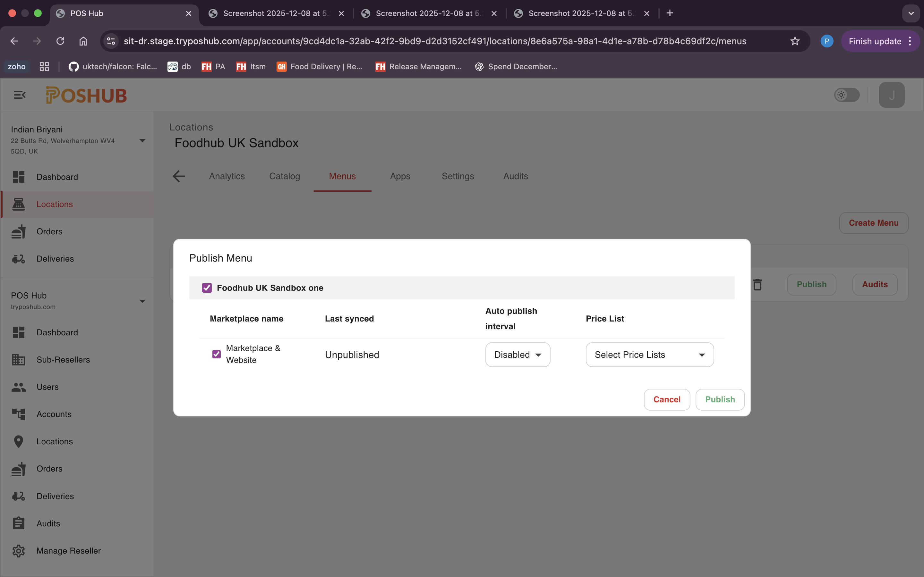Open Locations using the map pin icon
Viewport: 924px width, 577px height.
pyautogui.click(x=18, y=441)
